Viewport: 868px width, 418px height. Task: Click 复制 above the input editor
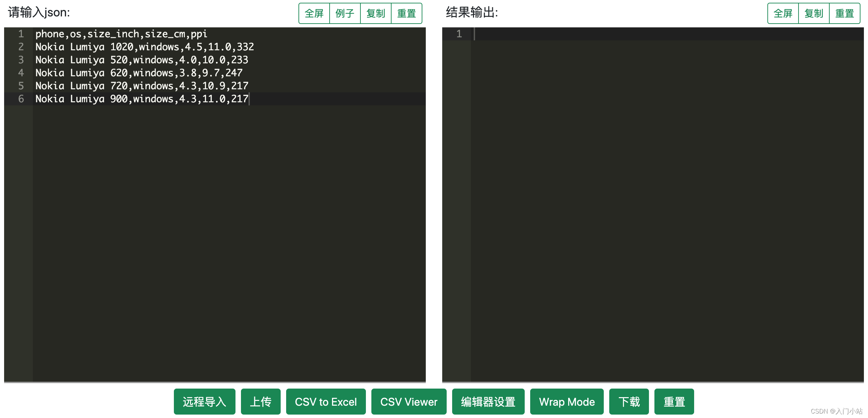click(x=376, y=13)
